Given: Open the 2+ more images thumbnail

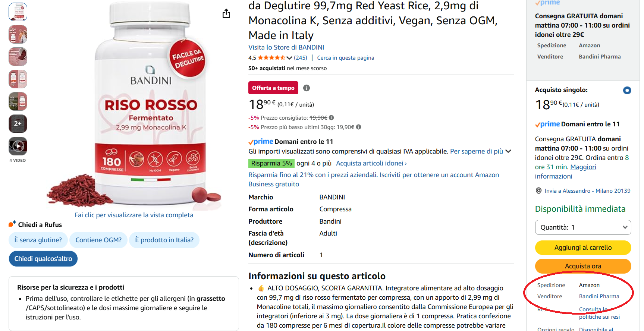Looking at the screenshot, I should (18, 124).
